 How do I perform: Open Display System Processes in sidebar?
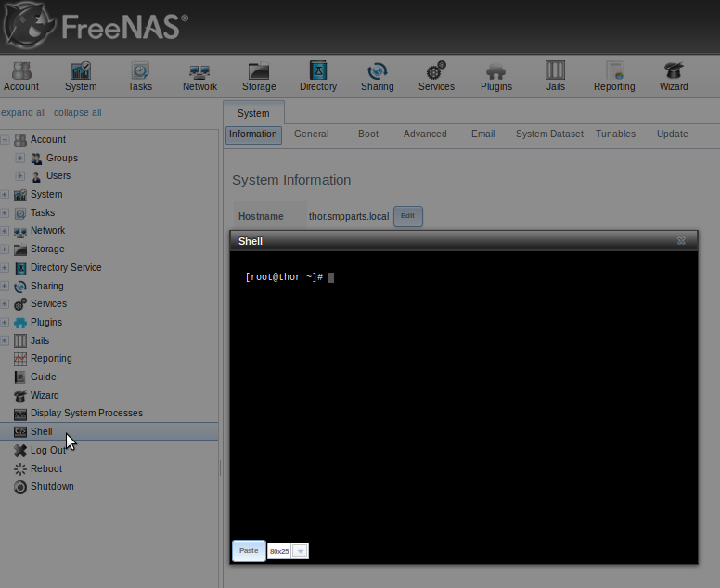(x=86, y=413)
